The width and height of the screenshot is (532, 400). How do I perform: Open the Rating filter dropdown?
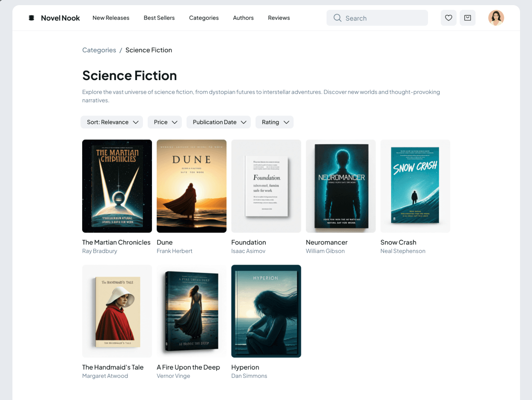[x=274, y=122]
